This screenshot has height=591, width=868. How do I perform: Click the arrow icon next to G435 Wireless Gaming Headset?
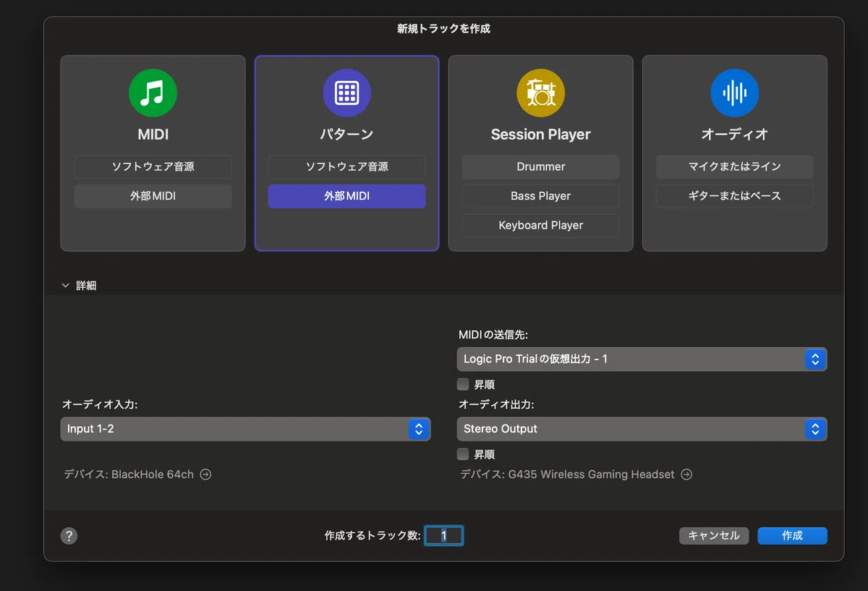(686, 475)
